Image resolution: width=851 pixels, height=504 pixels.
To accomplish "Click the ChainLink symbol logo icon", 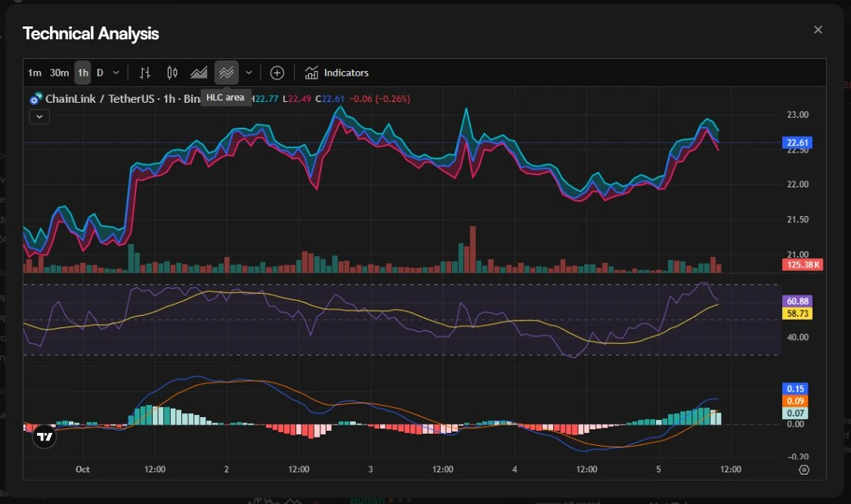I will (36, 99).
